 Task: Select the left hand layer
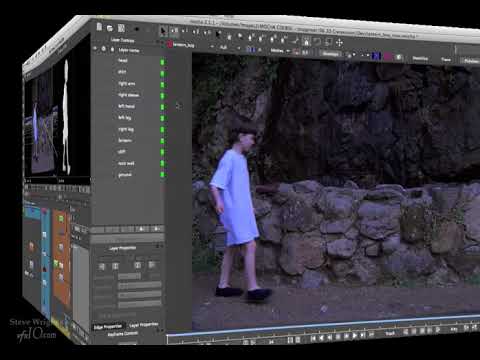[126, 106]
